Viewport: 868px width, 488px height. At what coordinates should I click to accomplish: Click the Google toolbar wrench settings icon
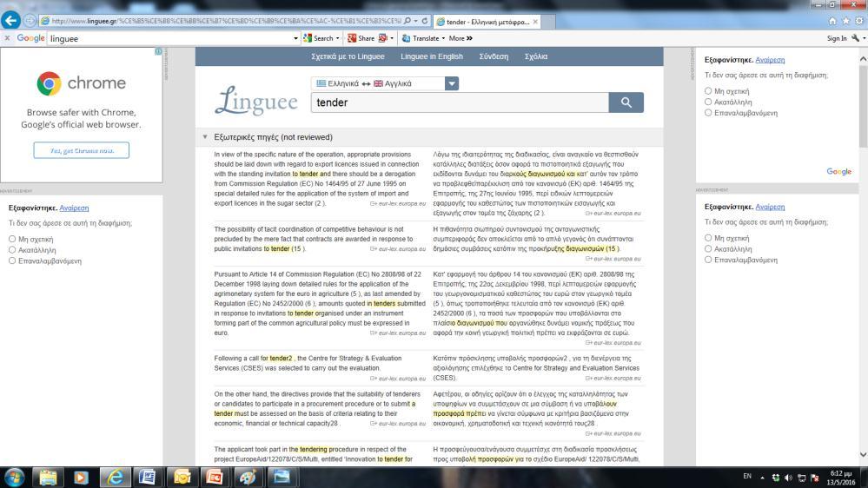pyautogui.click(x=856, y=38)
